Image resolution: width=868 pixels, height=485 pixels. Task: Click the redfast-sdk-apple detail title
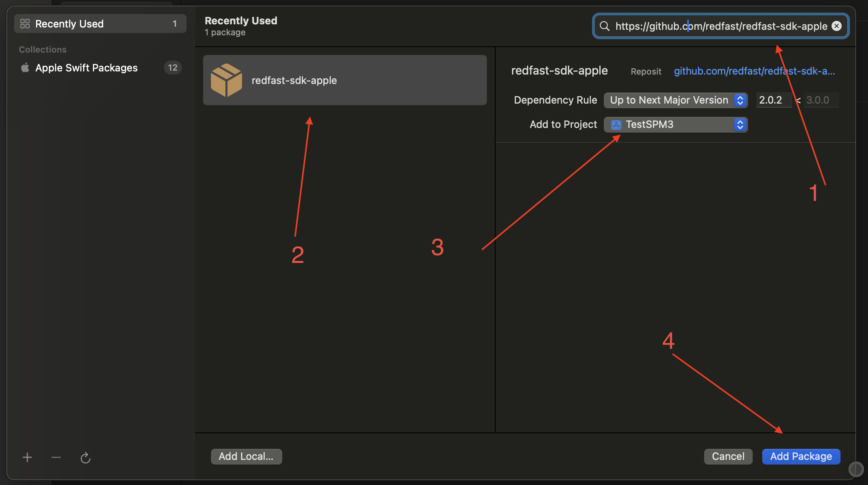(559, 71)
